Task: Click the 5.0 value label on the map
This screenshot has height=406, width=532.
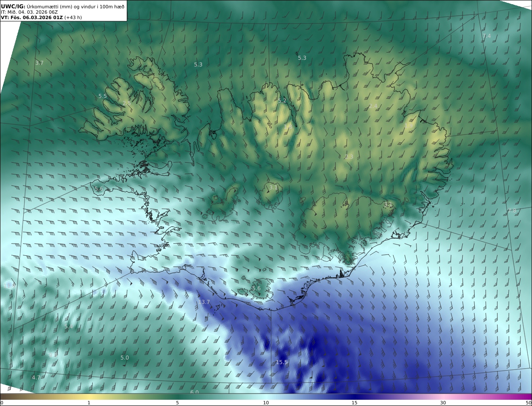Action: [125, 358]
